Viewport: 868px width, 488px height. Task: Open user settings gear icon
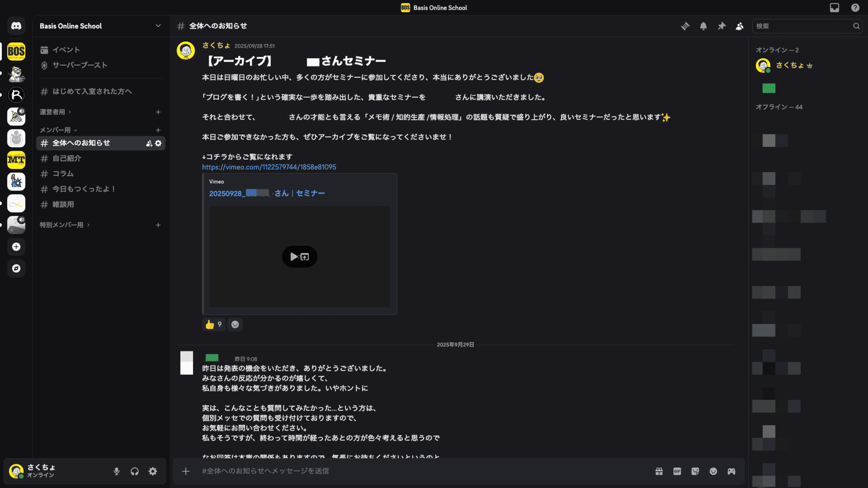click(x=153, y=471)
